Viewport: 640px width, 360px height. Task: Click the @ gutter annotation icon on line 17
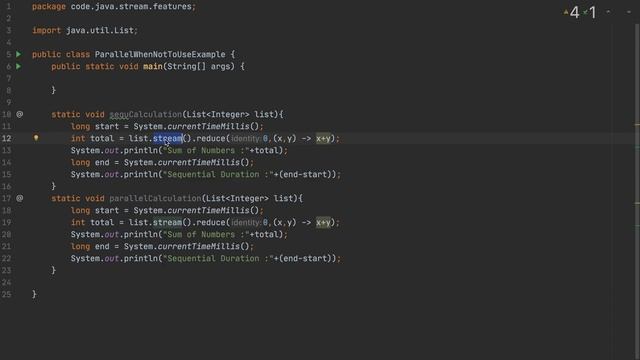19,198
